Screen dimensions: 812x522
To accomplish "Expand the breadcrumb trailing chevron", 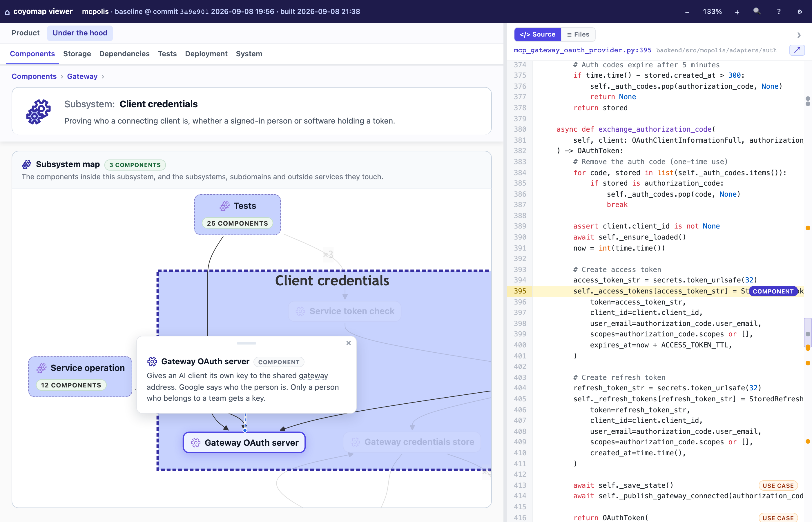I will click(x=103, y=77).
